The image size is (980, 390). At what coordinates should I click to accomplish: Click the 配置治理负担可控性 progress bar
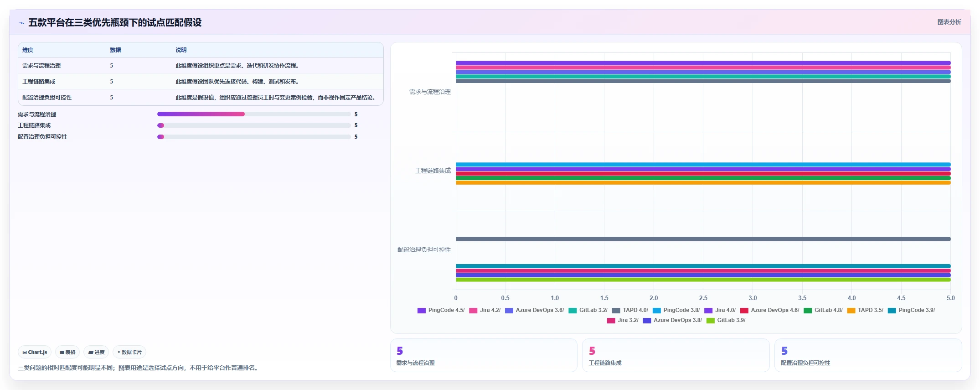[254, 137]
